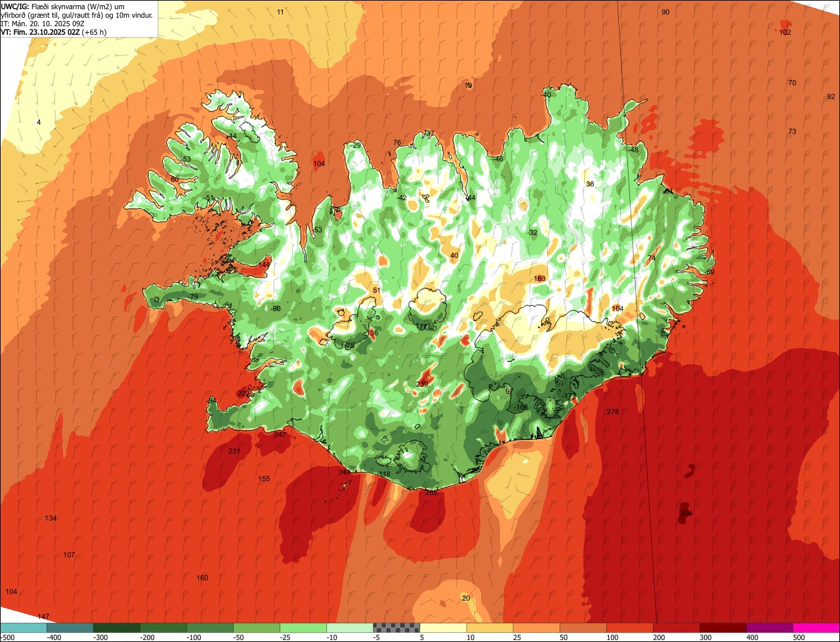Click the '-100' legend label
This screenshot has height=642, width=840.
click(x=194, y=637)
